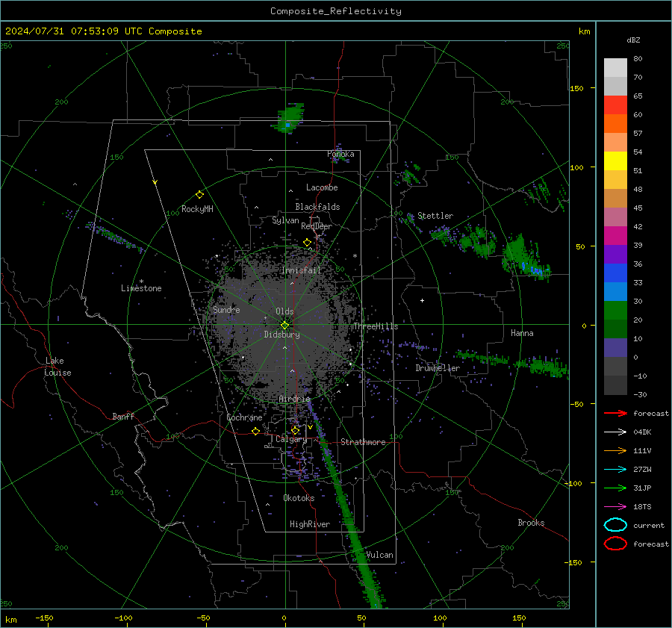This screenshot has height=628, width=672.
Task: Click the cyan current ellipse in legend
Action: coord(615,525)
